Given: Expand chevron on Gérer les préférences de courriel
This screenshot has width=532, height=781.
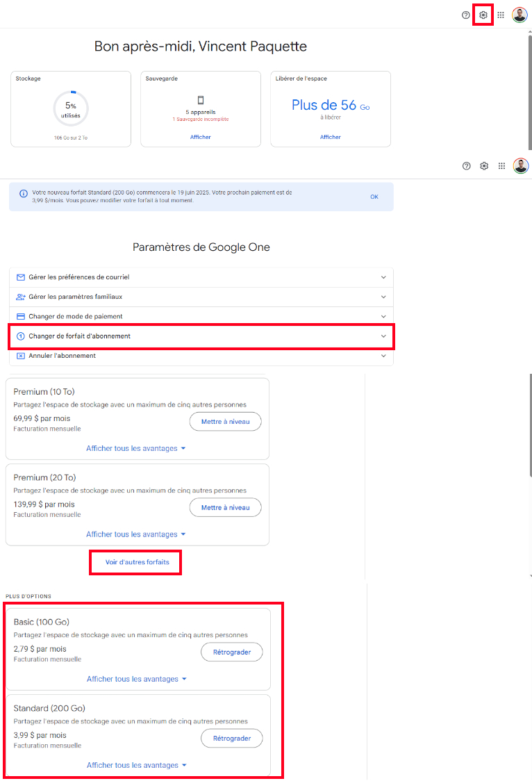Looking at the screenshot, I should [x=383, y=277].
